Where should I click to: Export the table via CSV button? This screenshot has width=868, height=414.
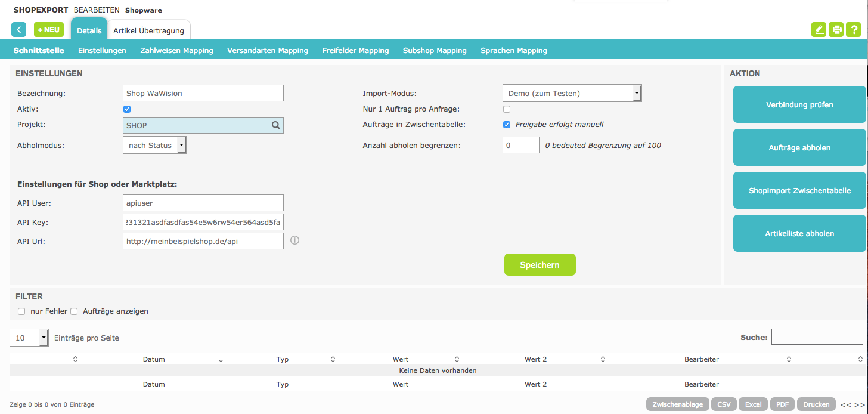[x=724, y=404]
